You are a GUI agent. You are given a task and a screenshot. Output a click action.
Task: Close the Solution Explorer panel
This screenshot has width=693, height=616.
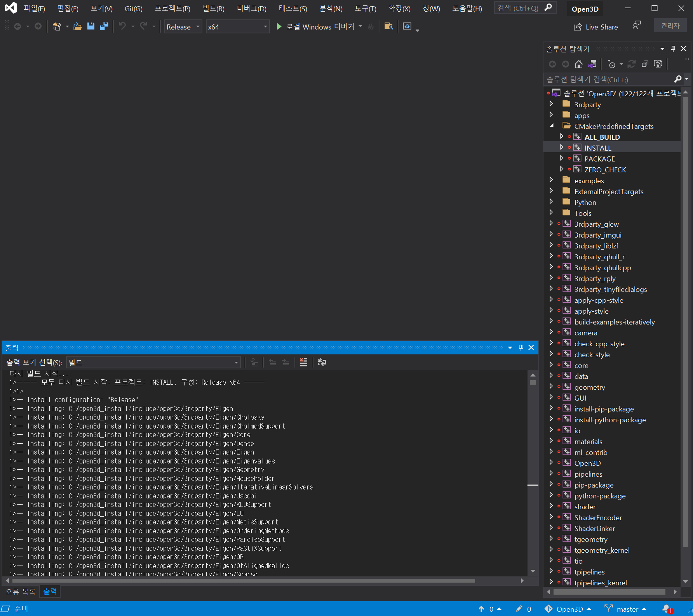click(x=684, y=49)
